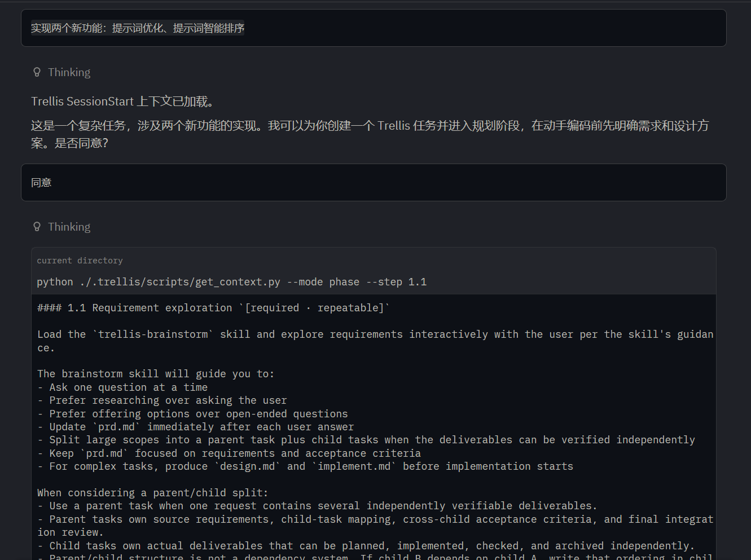Select the user message "同意"
Screen dimensions: 751x560
click(374, 183)
